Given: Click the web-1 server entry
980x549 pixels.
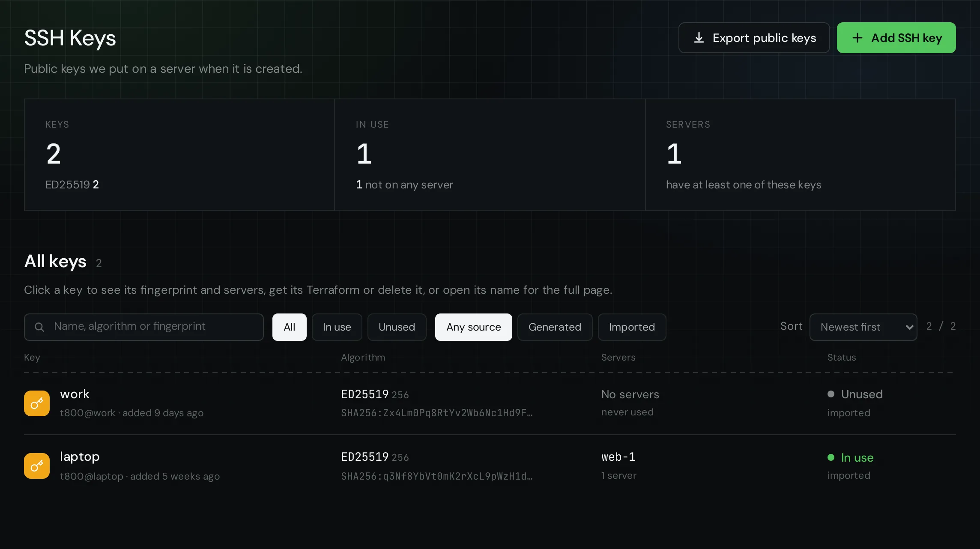Looking at the screenshot, I should [618, 457].
